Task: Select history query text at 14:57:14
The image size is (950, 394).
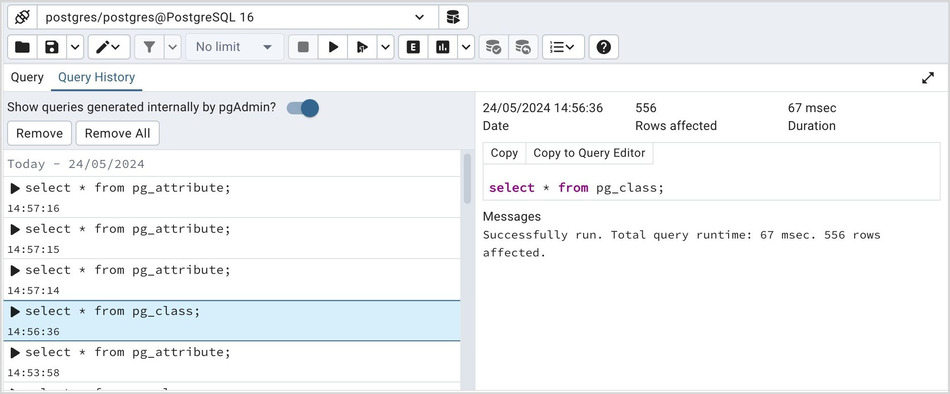Action: pos(128,270)
